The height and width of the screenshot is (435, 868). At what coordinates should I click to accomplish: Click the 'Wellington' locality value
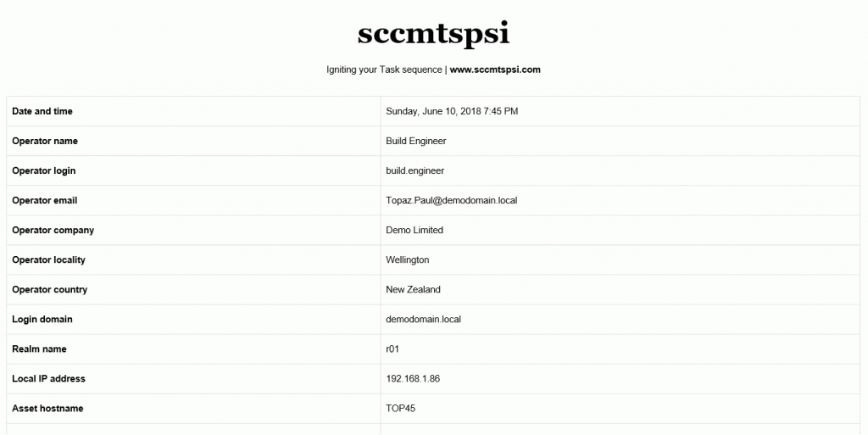(x=408, y=259)
